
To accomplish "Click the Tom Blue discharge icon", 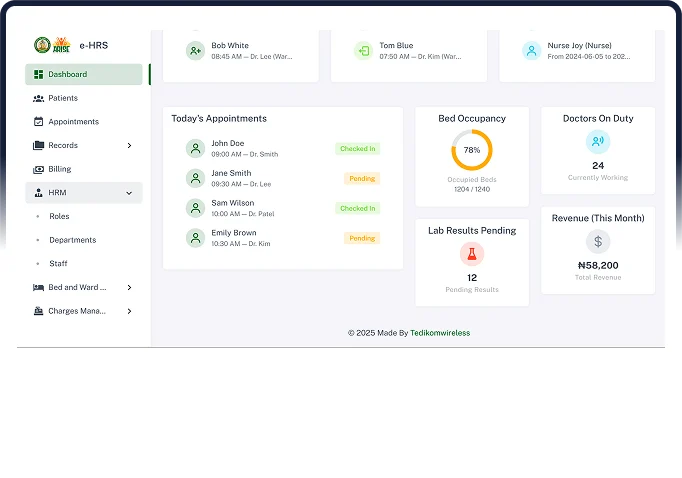I will coord(363,51).
